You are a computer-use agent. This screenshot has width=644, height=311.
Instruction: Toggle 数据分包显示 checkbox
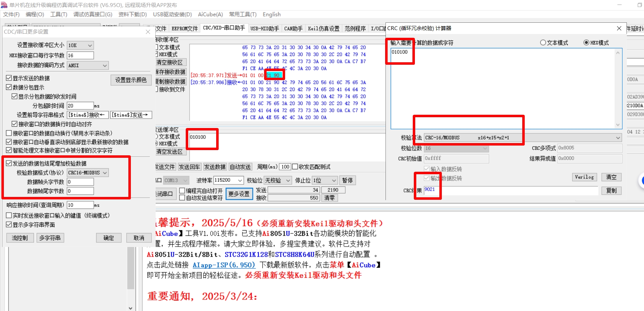coord(9,87)
